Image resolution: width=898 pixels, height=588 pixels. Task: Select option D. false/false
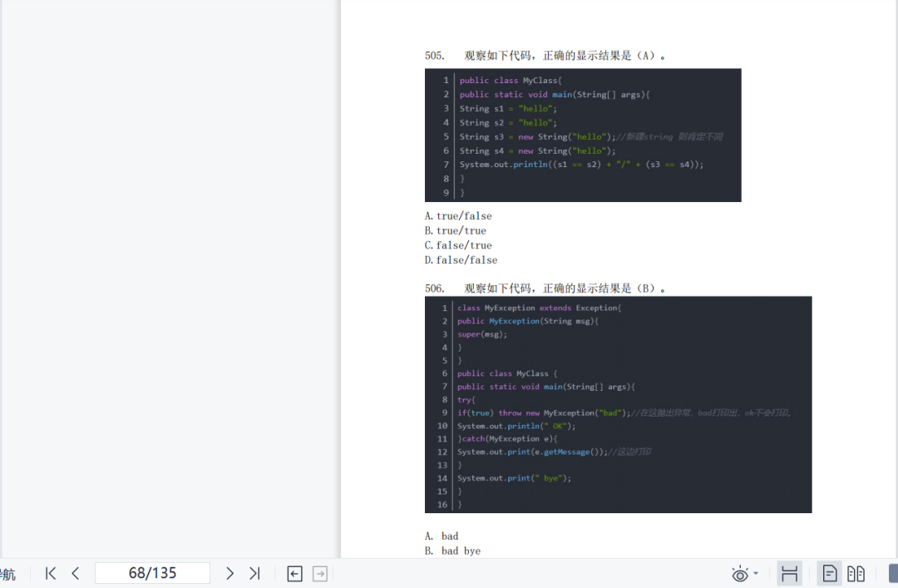pos(461,260)
